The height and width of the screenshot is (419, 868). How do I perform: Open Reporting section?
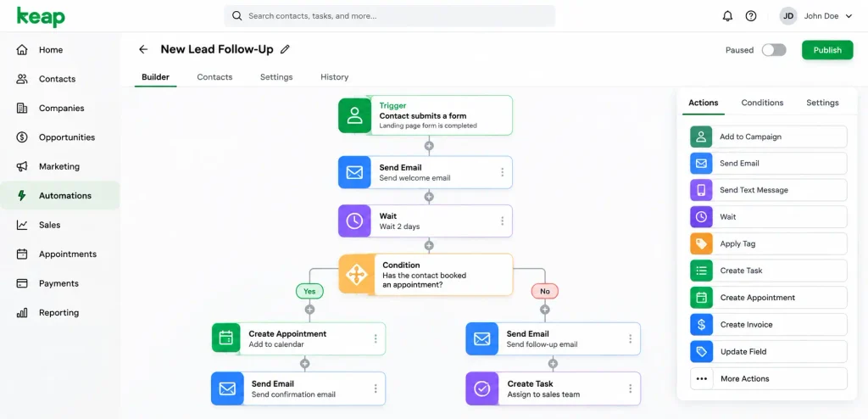pos(60,313)
